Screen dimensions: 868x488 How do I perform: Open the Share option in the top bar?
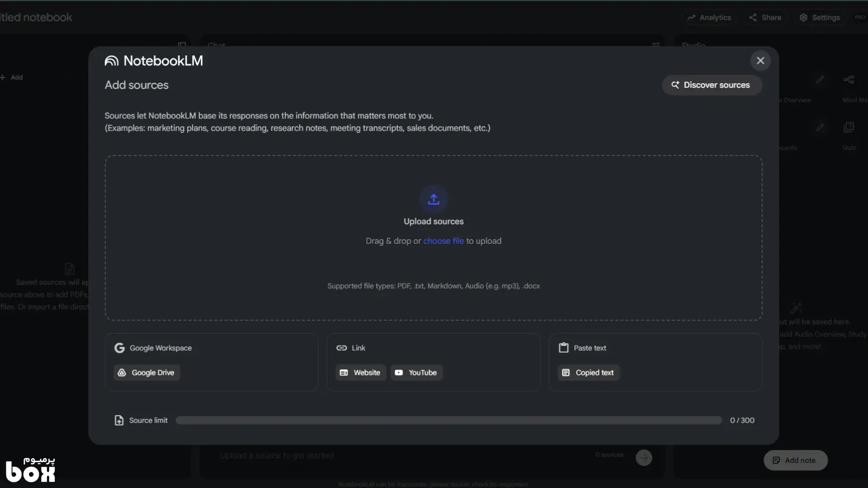click(x=765, y=18)
